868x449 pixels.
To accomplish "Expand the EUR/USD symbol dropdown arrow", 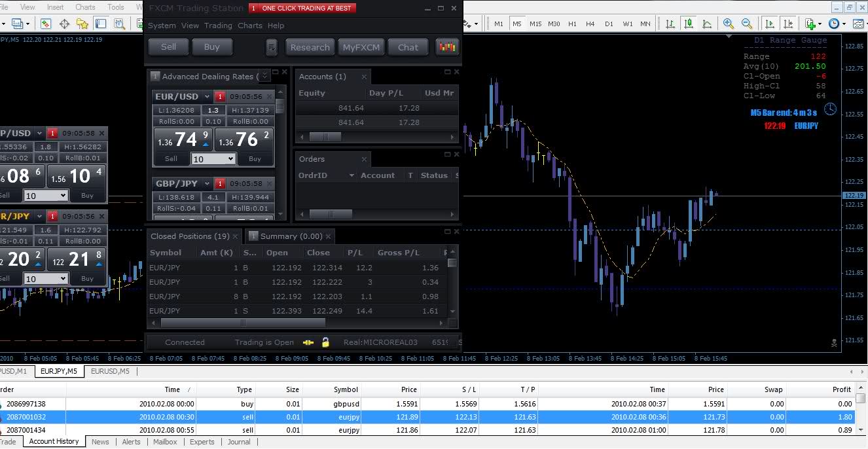I will click(207, 97).
